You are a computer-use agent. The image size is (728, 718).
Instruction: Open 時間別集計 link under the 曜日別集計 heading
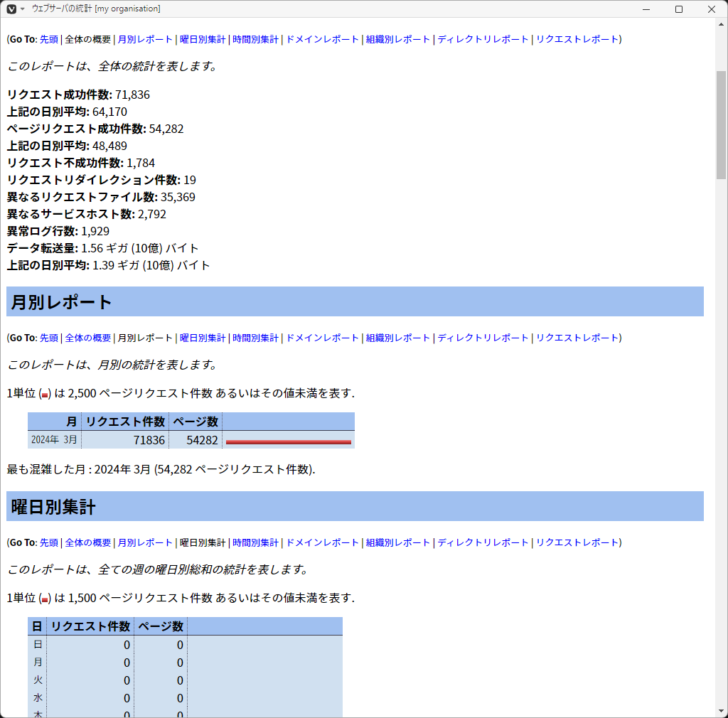pos(255,542)
